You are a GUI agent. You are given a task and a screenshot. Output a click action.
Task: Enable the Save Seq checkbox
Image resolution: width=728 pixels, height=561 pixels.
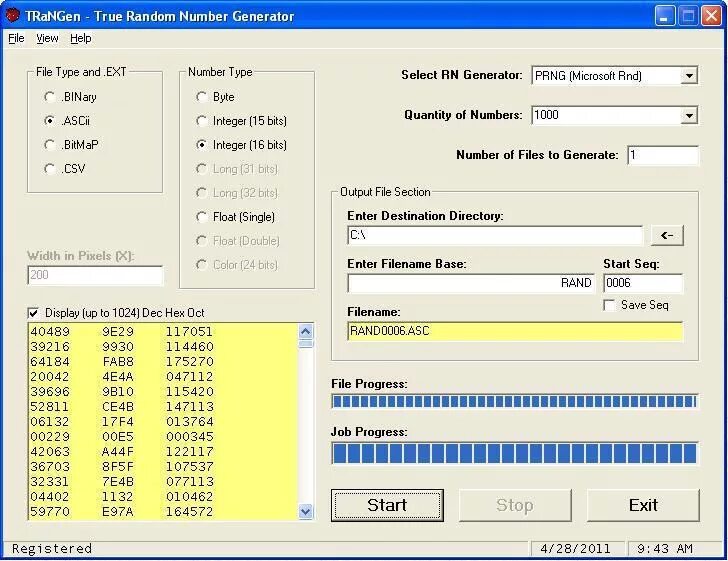(x=609, y=305)
